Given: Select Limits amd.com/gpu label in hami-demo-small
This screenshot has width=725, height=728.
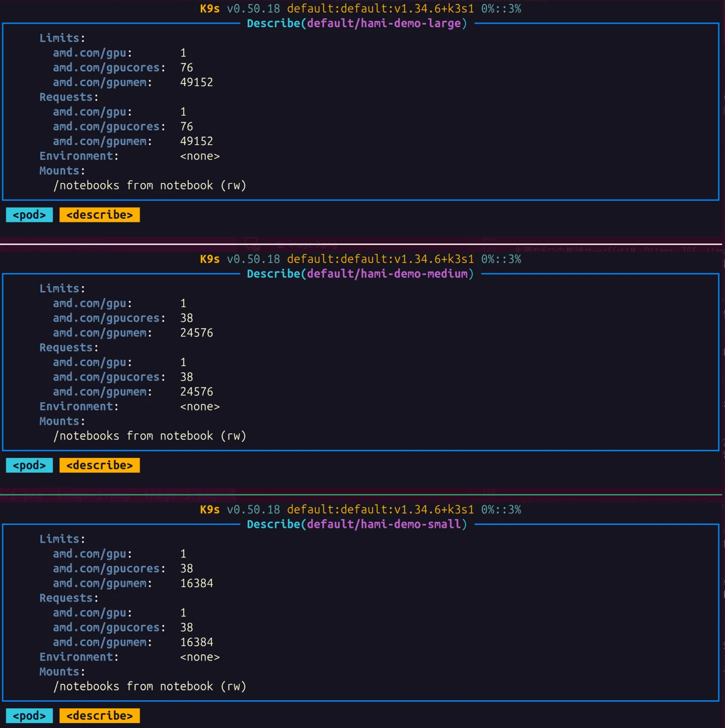Looking at the screenshot, I should (x=93, y=554).
